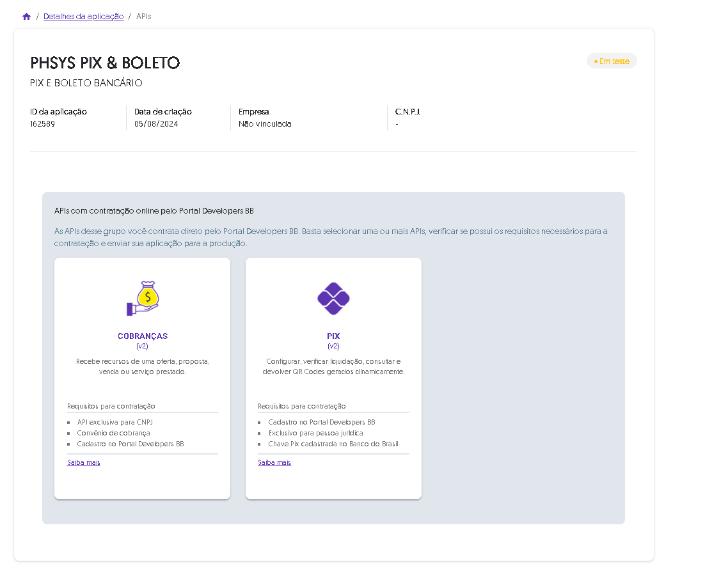Viewport: 728px width, 578px height.
Task: Click Saiba mais in the PIX card
Action: point(274,462)
